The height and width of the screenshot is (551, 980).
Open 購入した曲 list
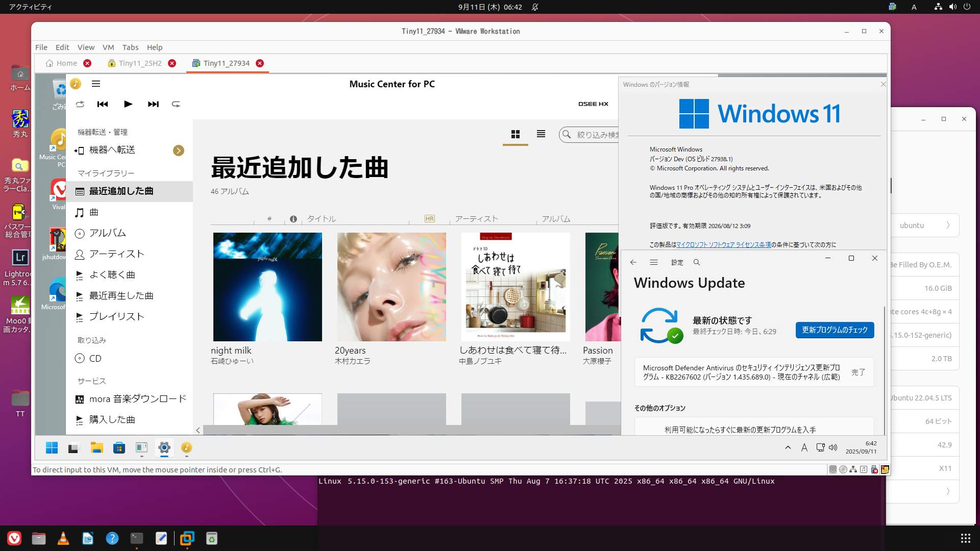click(129, 420)
